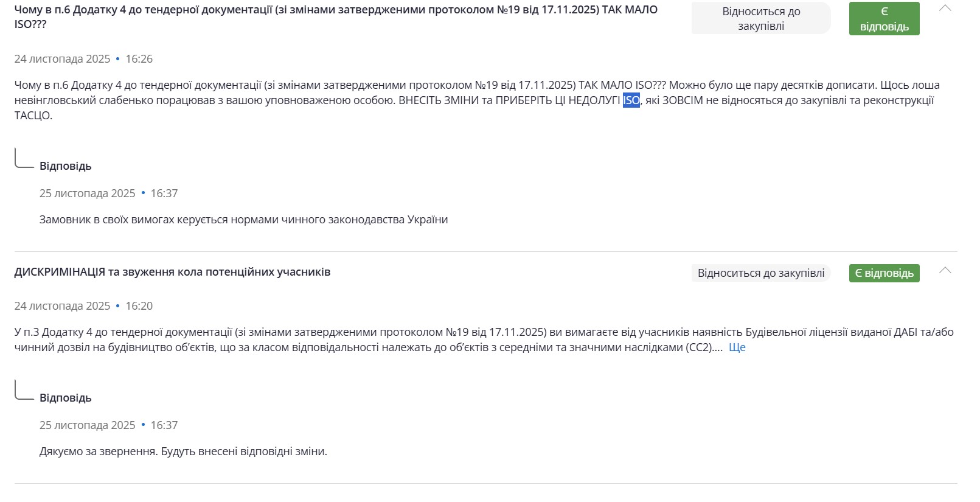Screen dimensions: 980x502
Task: Click ДИСКРИМІНАЦІЯ question body about Будівельної ліцензії
Action: pyautogui.click(x=365, y=340)
